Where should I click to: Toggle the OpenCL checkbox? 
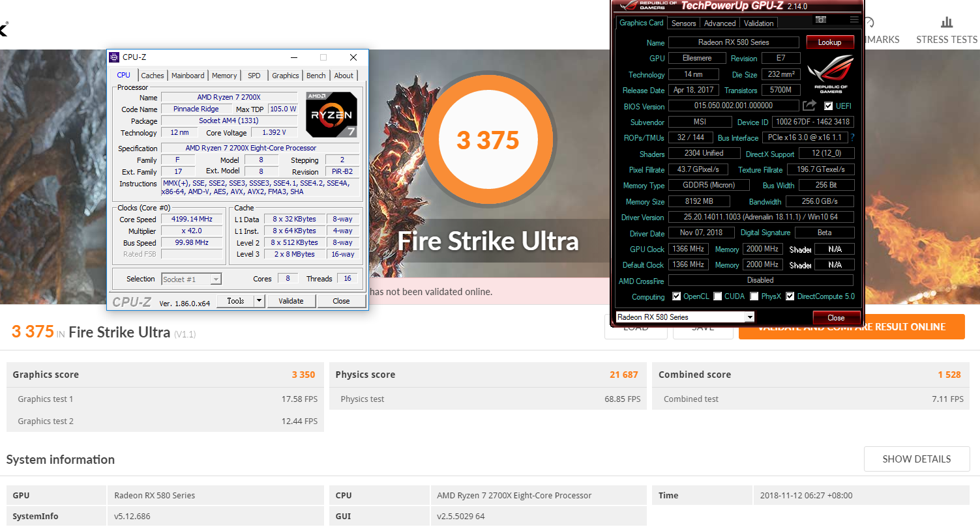tap(677, 296)
